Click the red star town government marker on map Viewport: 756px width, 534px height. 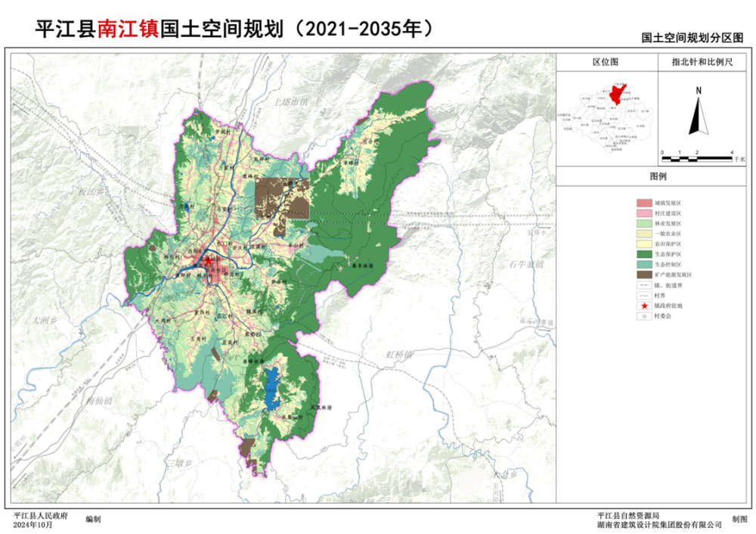coord(208,259)
